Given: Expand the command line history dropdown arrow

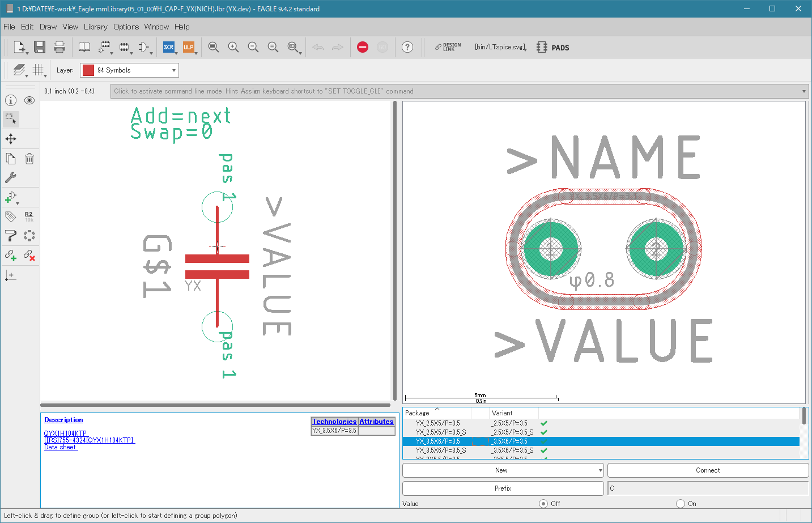Looking at the screenshot, I should click(804, 91).
